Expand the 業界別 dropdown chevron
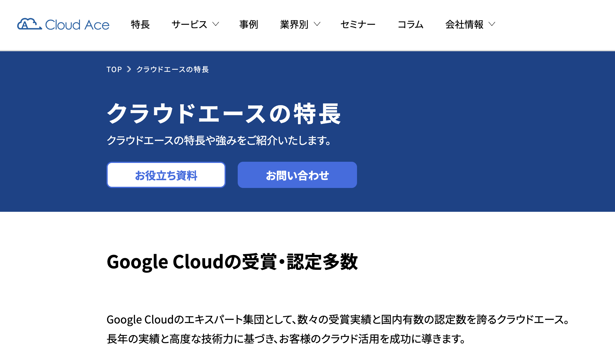The width and height of the screenshot is (615, 364). [317, 24]
